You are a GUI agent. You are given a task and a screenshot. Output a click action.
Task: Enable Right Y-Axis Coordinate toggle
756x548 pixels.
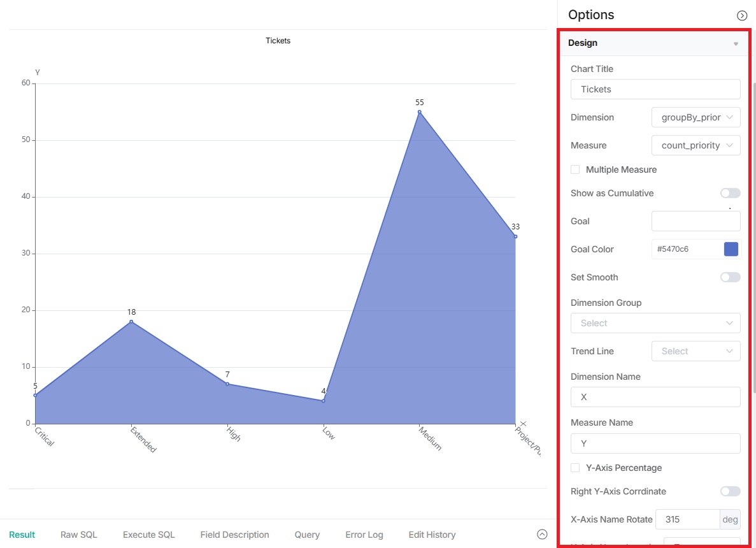[730, 491]
